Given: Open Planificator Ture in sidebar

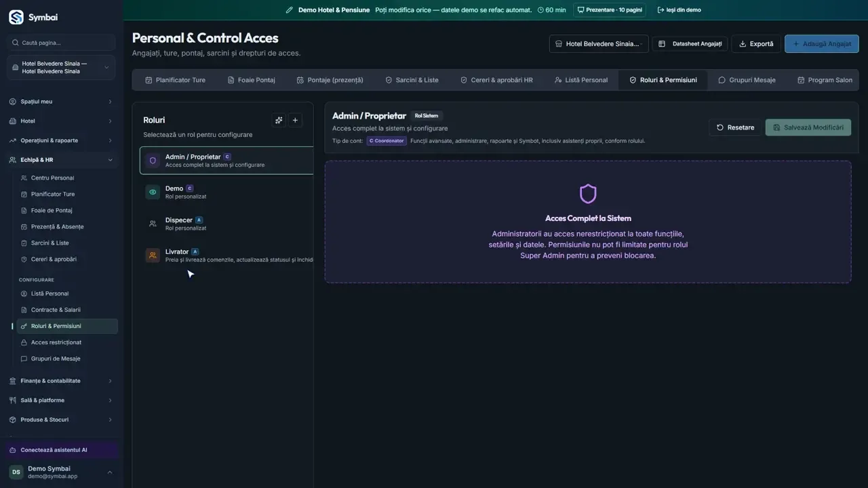Looking at the screenshot, I should (x=67, y=195).
